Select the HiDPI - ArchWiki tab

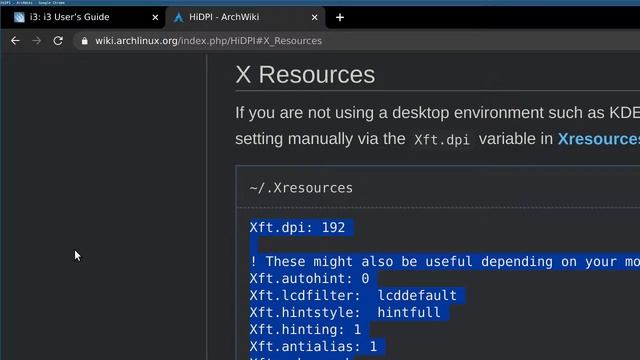click(x=245, y=18)
